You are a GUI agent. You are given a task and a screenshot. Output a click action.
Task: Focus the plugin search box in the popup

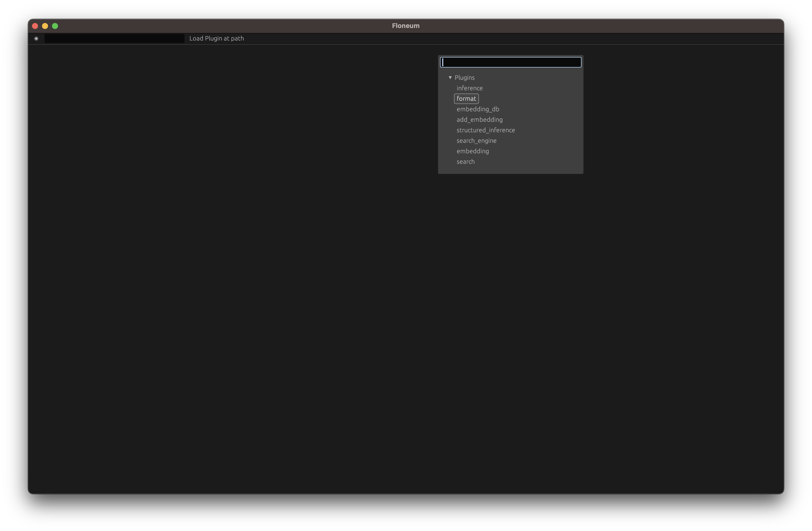click(510, 62)
